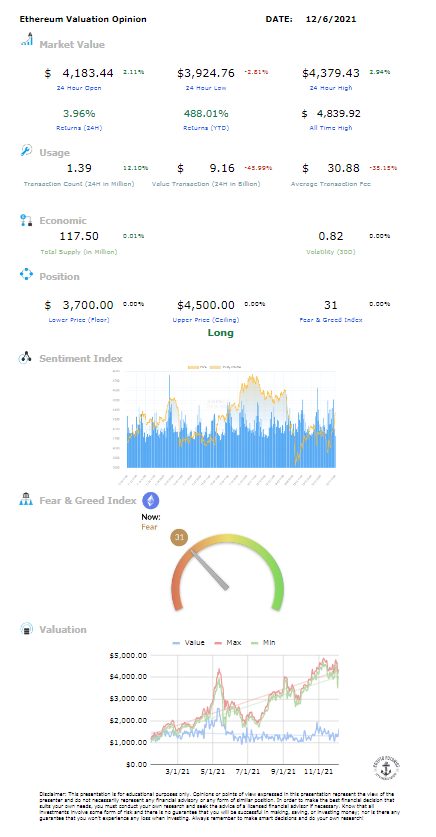Click the Fear & Greed Index label link
Screen dimensions: 436x837
tap(331, 320)
